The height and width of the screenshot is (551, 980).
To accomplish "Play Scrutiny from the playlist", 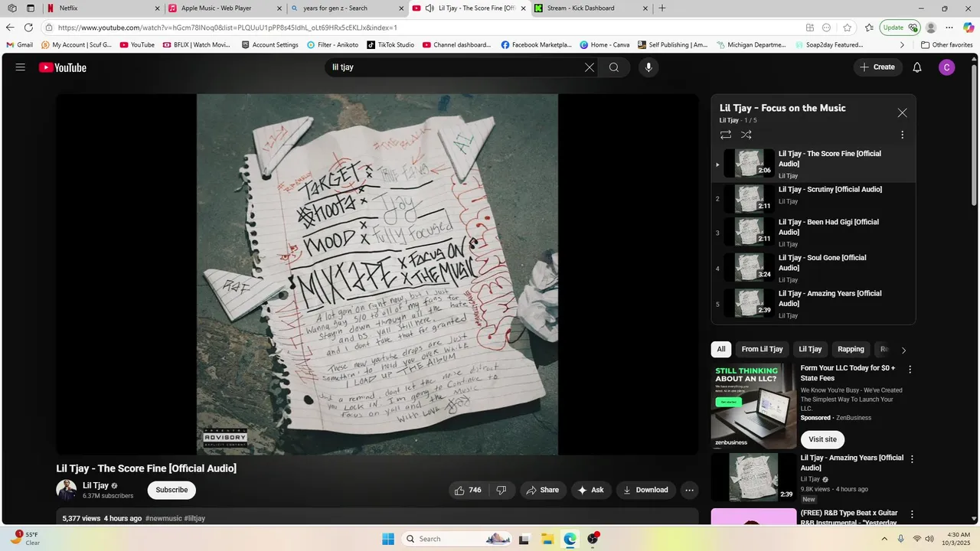I will [813, 198].
